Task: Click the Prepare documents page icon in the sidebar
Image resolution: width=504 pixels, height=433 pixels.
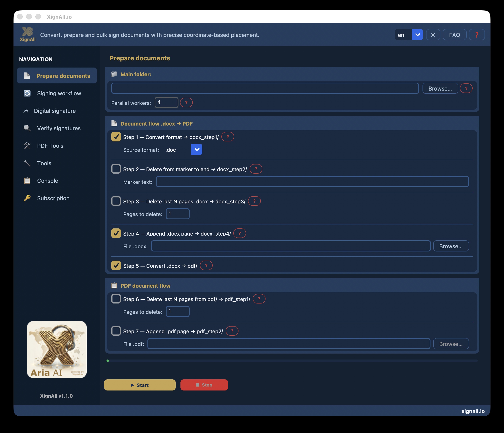Action: [x=27, y=76]
